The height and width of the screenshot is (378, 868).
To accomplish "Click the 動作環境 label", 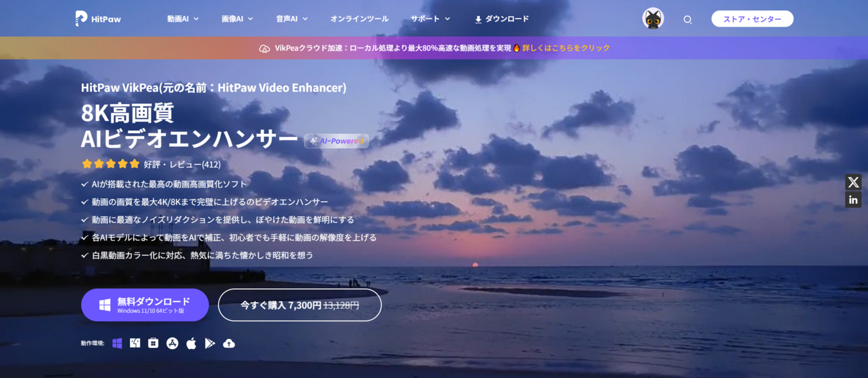I will [x=92, y=343].
